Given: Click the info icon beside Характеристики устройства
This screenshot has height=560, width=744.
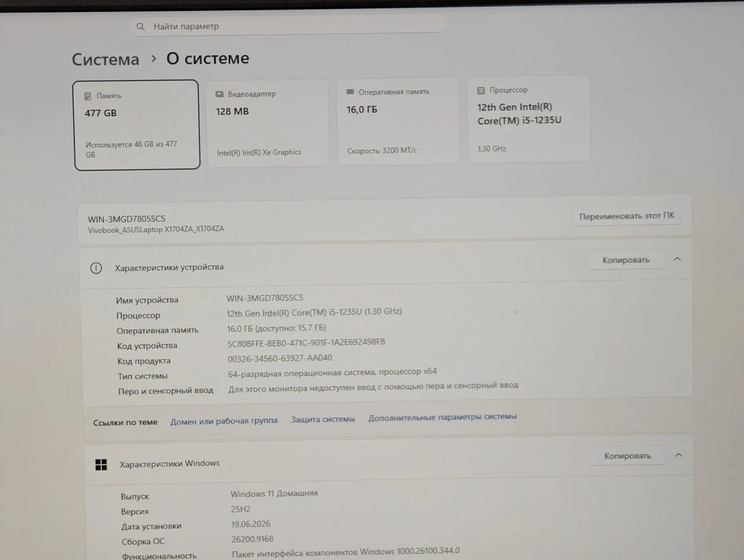Looking at the screenshot, I should [96, 268].
